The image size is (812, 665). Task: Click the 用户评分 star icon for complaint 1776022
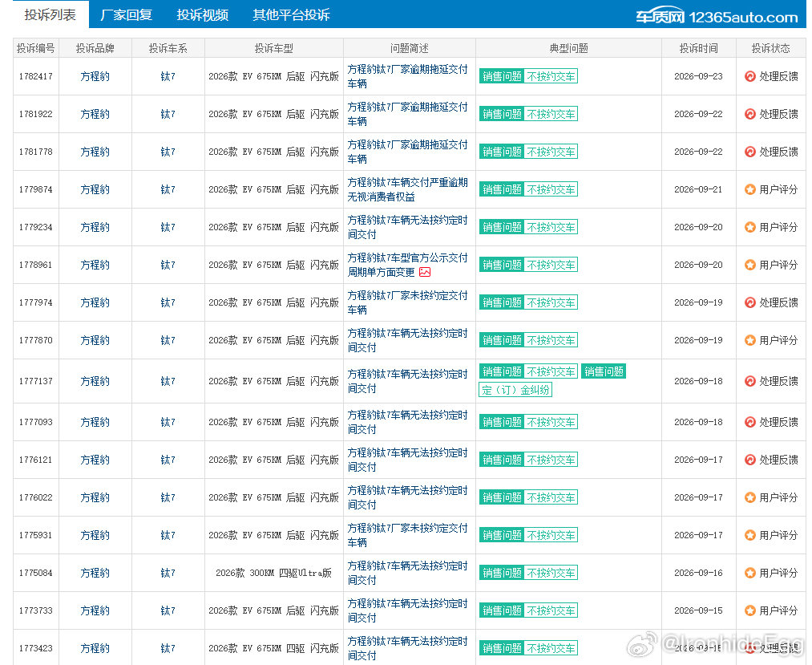point(749,497)
